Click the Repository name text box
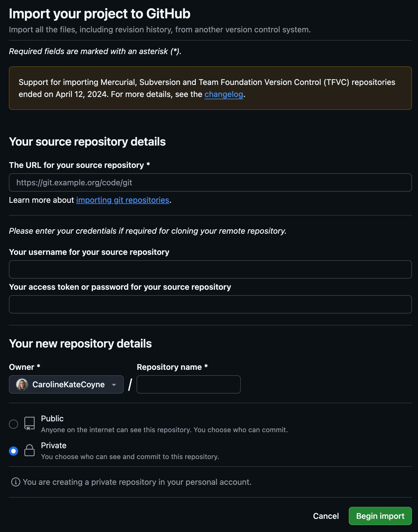418x532 pixels. [188, 384]
